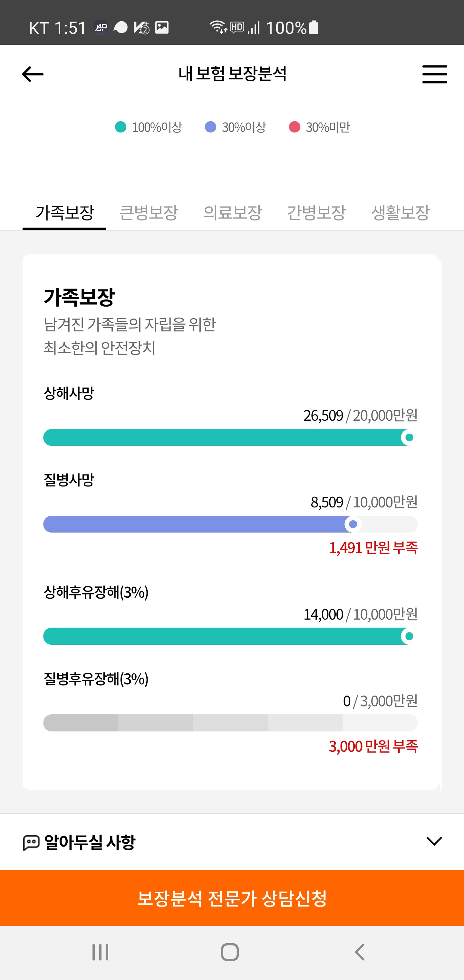
Task: Tap the blue 30%이상 legend dot
Action: tap(210, 127)
